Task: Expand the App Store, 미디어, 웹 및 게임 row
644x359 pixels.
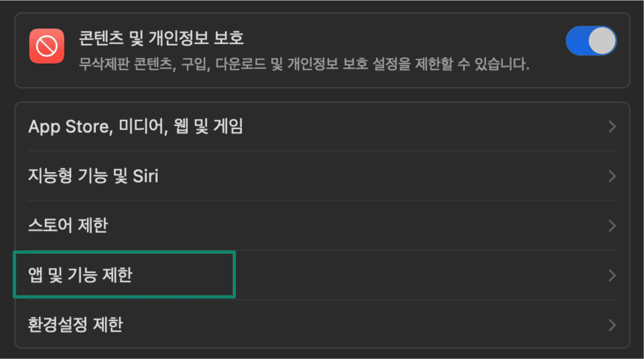Action: tap(612, 127)
